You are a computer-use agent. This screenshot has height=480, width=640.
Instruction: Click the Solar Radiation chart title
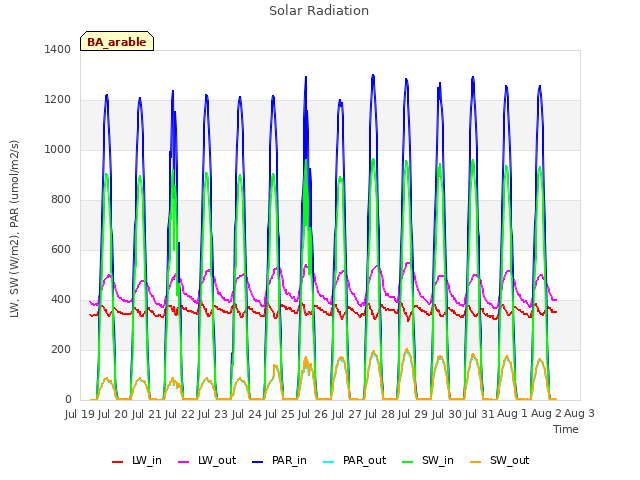pyautogui.click(x=319, y=11)
